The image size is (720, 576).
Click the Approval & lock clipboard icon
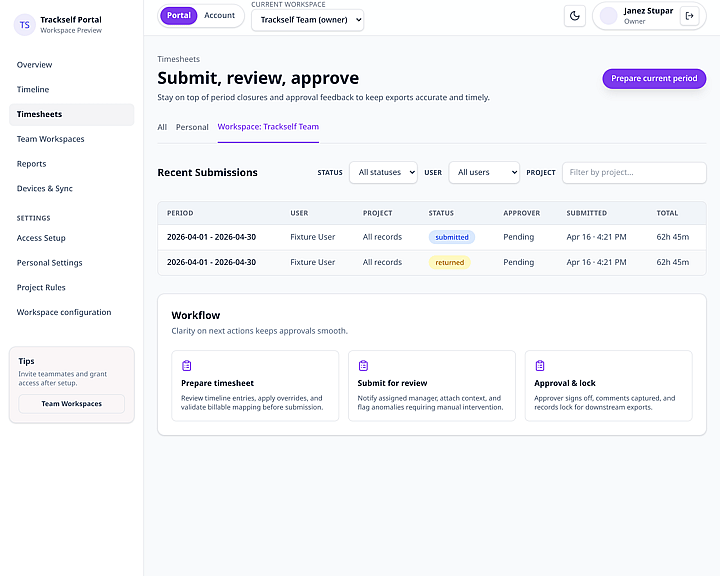(540, 366)
